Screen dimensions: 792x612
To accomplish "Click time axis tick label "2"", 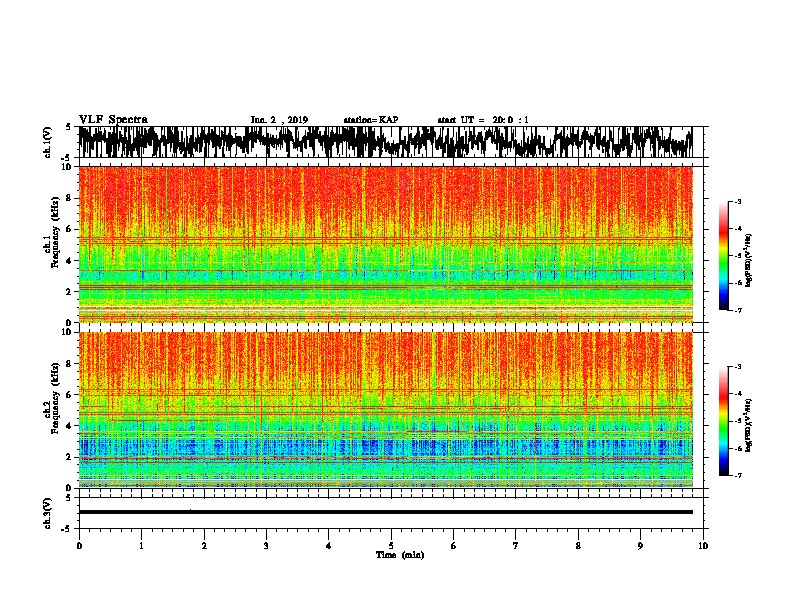I will coord(204,546).
